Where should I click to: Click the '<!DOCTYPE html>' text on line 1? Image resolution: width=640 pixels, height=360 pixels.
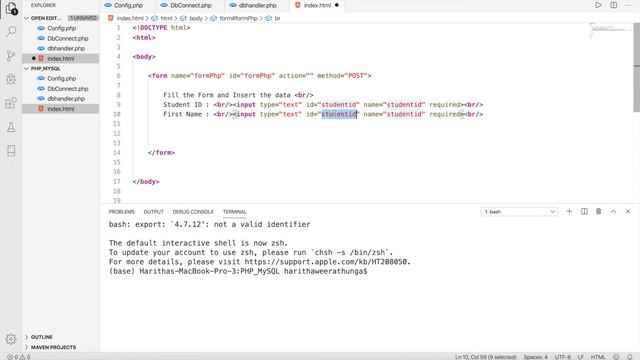[161, 28]
